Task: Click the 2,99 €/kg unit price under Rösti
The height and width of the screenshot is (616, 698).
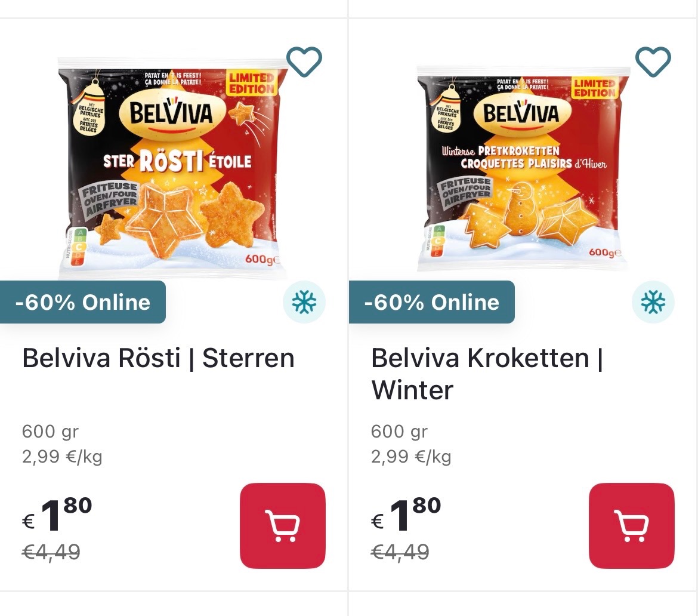Action: [62, 457]
